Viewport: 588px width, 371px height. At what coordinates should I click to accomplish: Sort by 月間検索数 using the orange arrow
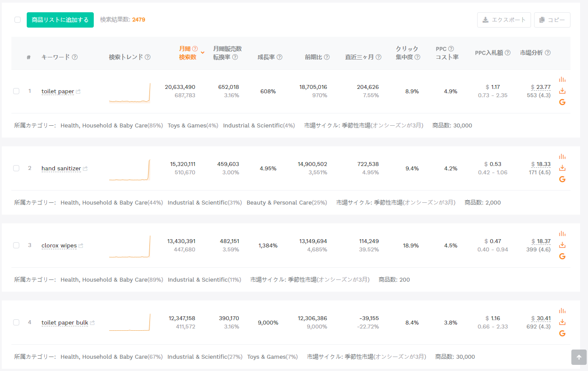202,53
